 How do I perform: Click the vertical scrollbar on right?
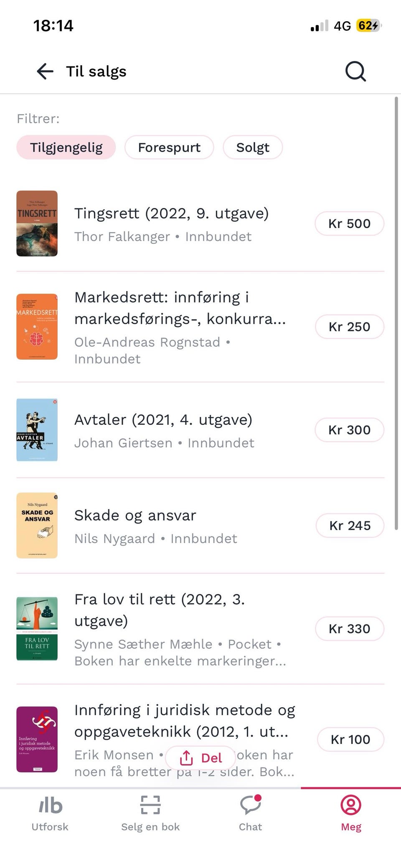tap(396, 313)
